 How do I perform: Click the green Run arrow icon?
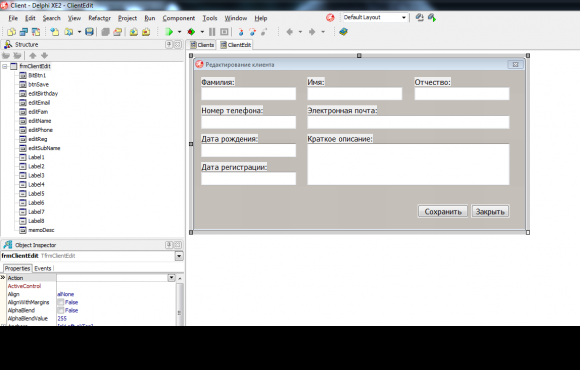point(169,32)
